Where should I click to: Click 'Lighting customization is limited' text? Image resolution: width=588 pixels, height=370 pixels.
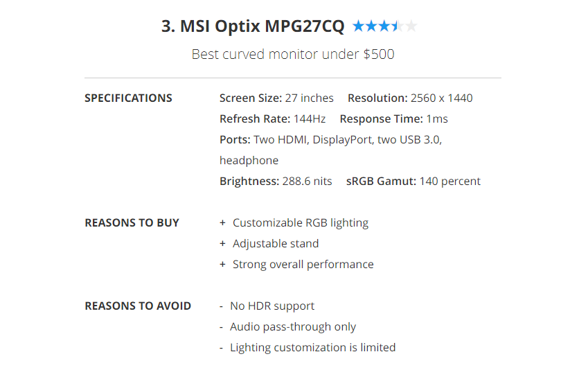tap(312, 348)
